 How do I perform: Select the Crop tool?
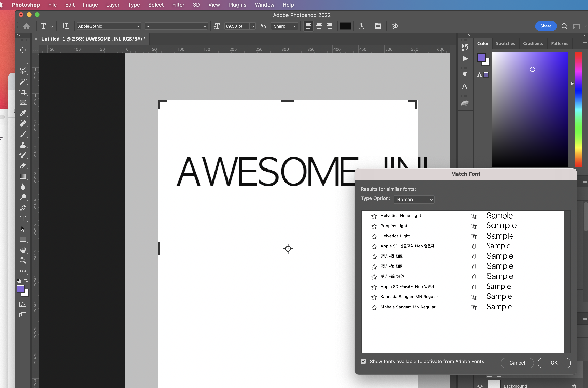23,92
